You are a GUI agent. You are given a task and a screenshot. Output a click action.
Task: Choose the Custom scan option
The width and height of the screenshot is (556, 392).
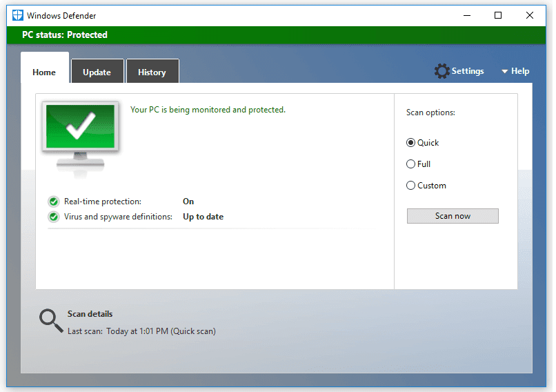426,186
